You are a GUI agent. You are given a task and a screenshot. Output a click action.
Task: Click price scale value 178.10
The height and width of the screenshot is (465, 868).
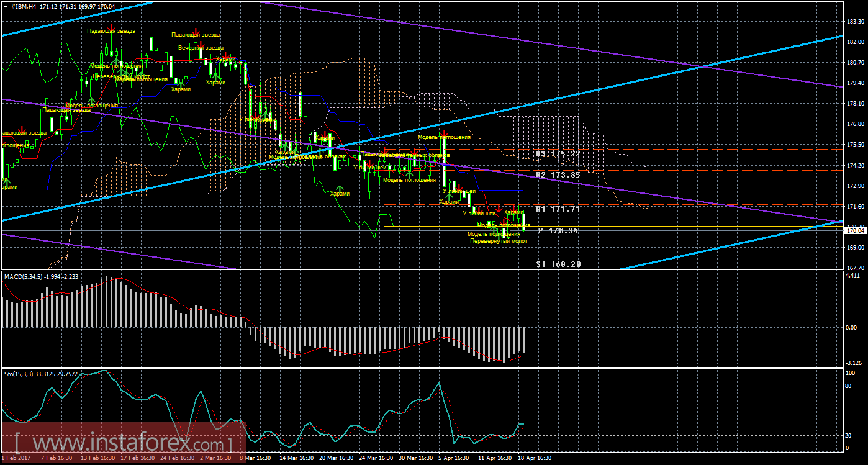[856, 103]
